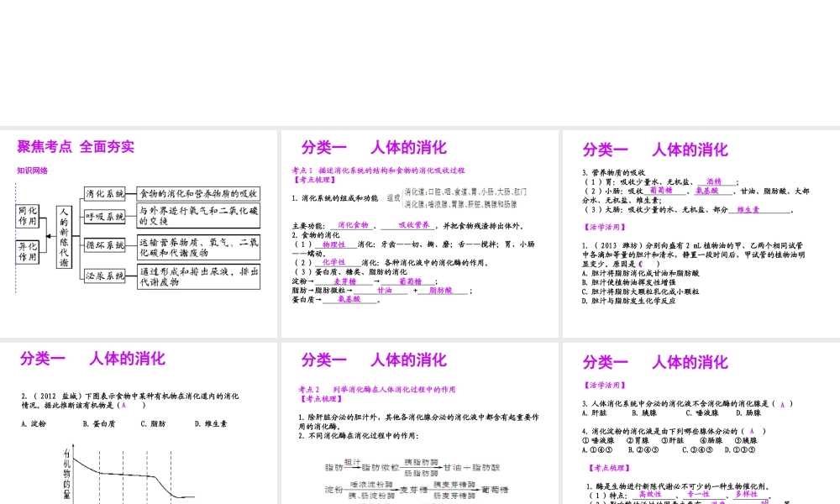Click the 消化腺 gland list line
This screenshot has height=504, width=840.
(460, 204)
